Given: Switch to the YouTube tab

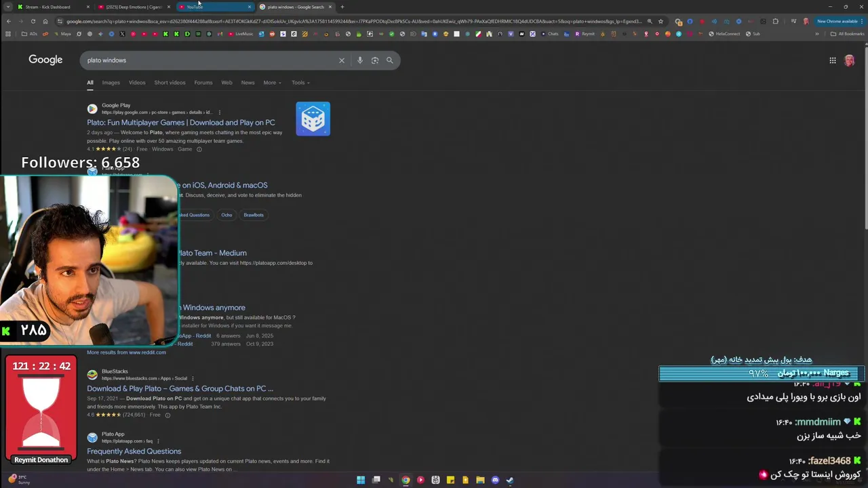Looking at the screenshot, I should (x=214, y=7).
